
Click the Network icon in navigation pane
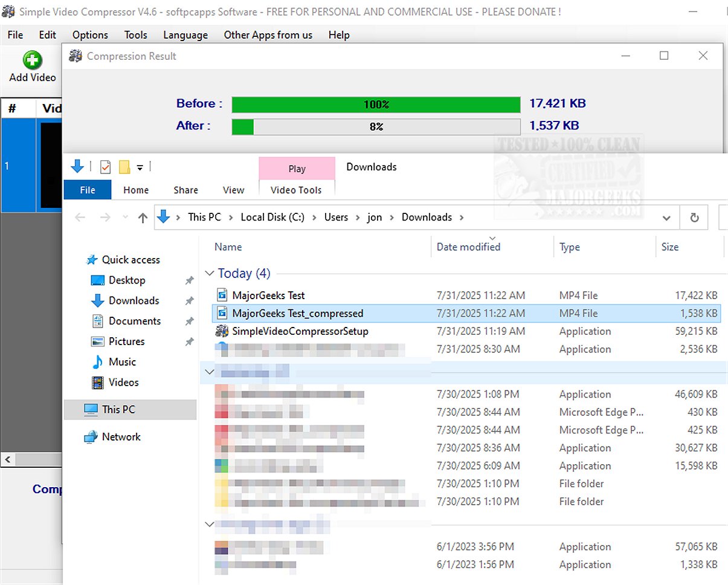point(91,437)
